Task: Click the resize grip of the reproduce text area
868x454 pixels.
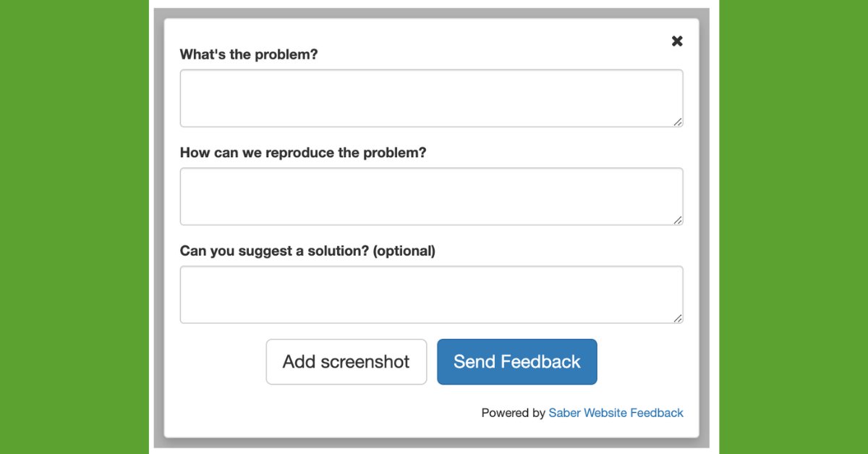Action: pyautogui.click(x=678, y=220)
